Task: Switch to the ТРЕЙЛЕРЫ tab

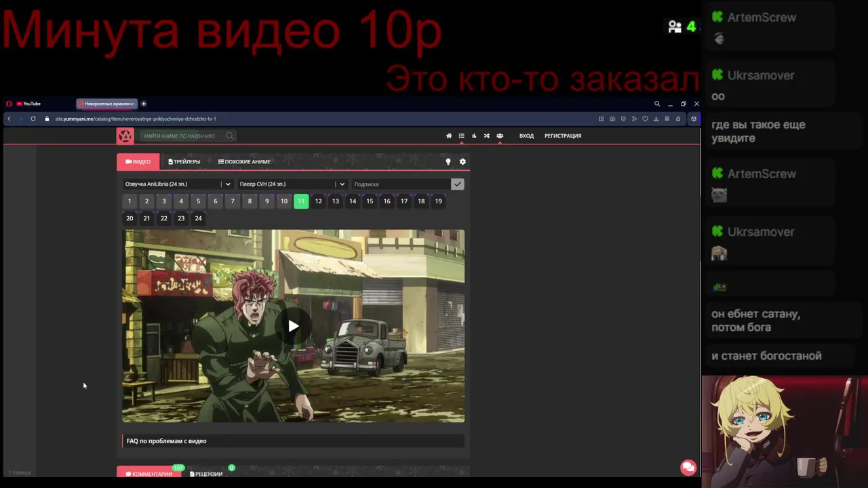Action: (x=184, y=161)
